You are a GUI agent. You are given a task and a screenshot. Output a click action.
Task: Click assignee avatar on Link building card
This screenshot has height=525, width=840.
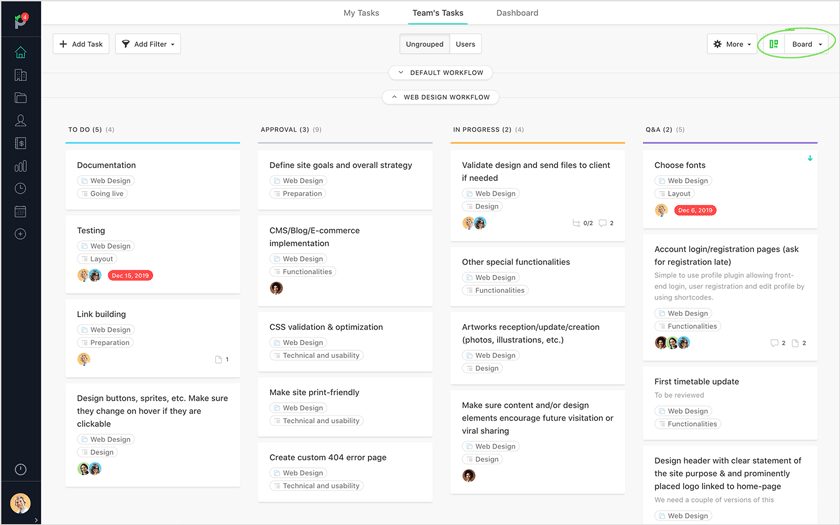pyautogui.click(x=84, y=359)
